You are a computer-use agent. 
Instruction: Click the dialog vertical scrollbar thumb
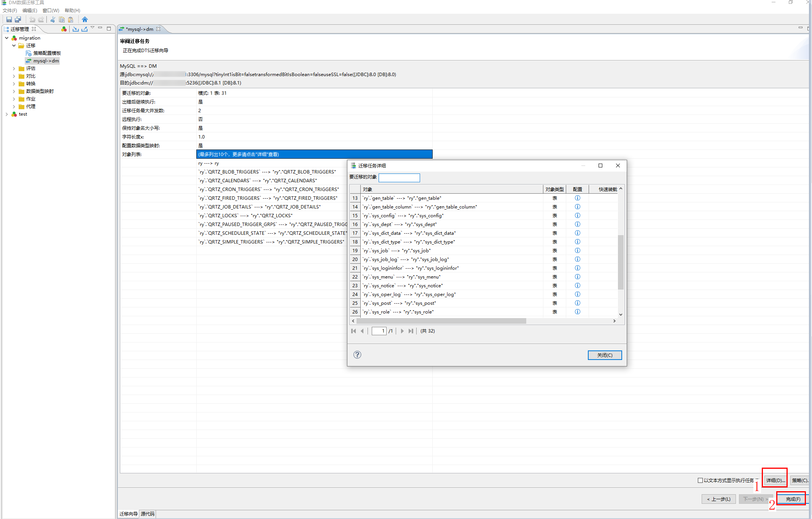click(621, 262)
